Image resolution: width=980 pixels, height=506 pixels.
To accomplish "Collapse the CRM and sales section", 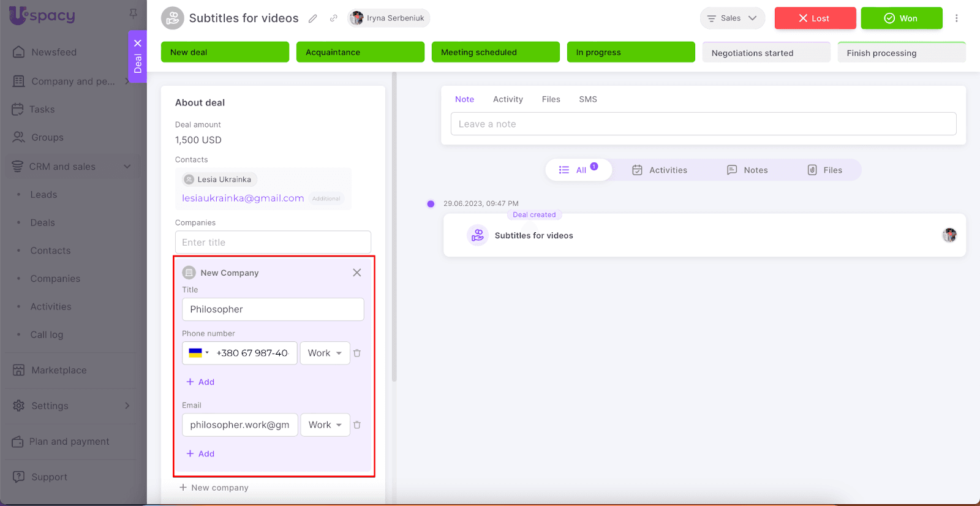I will point(127,167).
